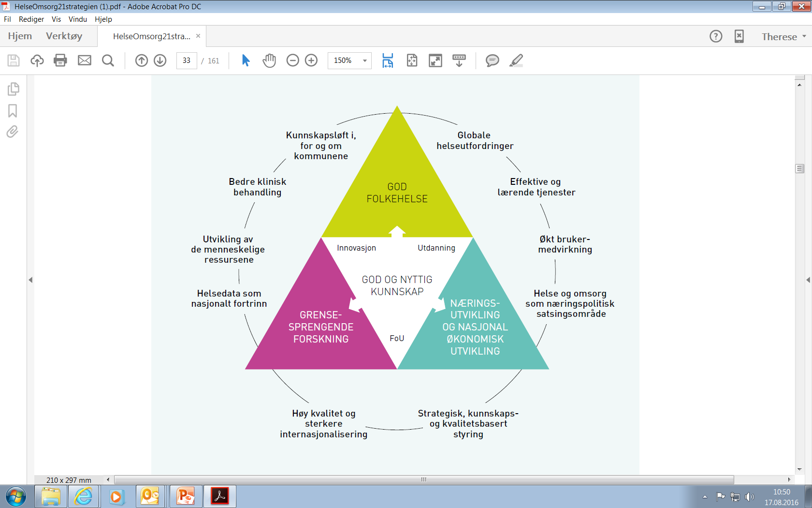Open PowerPoint from the taskbar
The image size is (812, 508).
click(186, 496)
